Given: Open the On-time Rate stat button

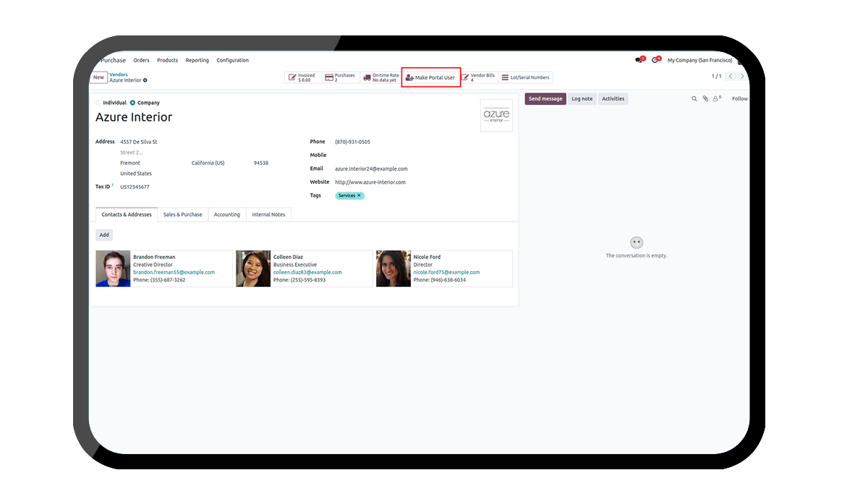Looking at the screenshot, I should pos(380,77).
